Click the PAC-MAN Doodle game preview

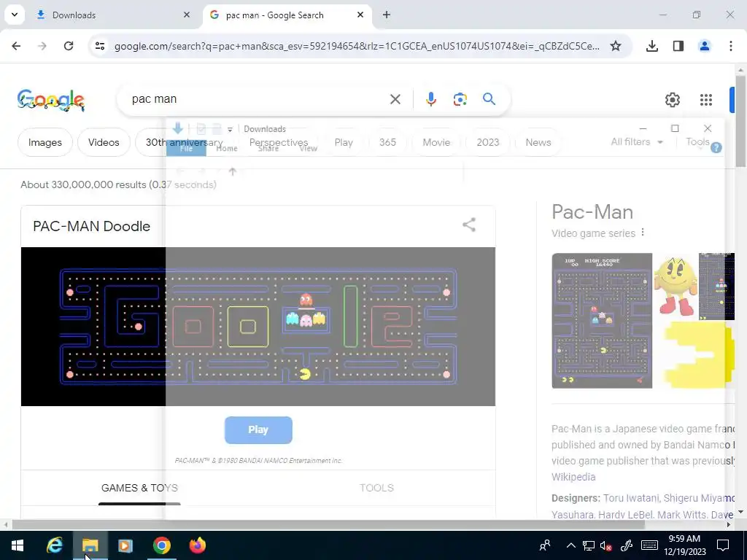[258, 327]
